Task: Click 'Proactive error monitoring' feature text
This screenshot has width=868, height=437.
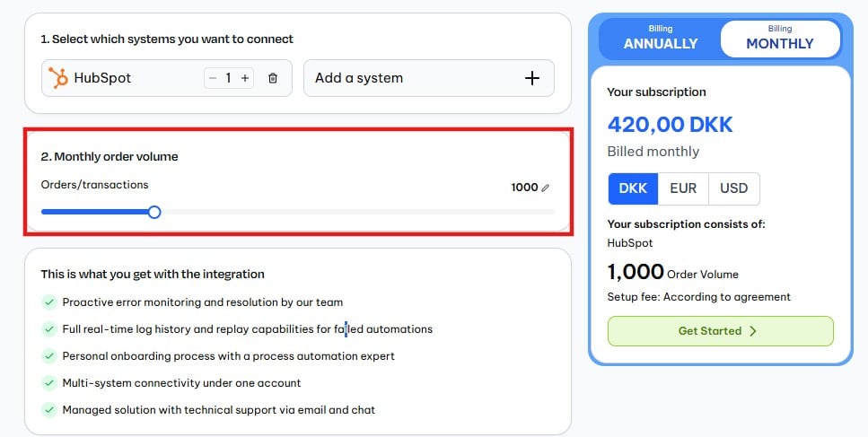Action: (x=203, y=302)
